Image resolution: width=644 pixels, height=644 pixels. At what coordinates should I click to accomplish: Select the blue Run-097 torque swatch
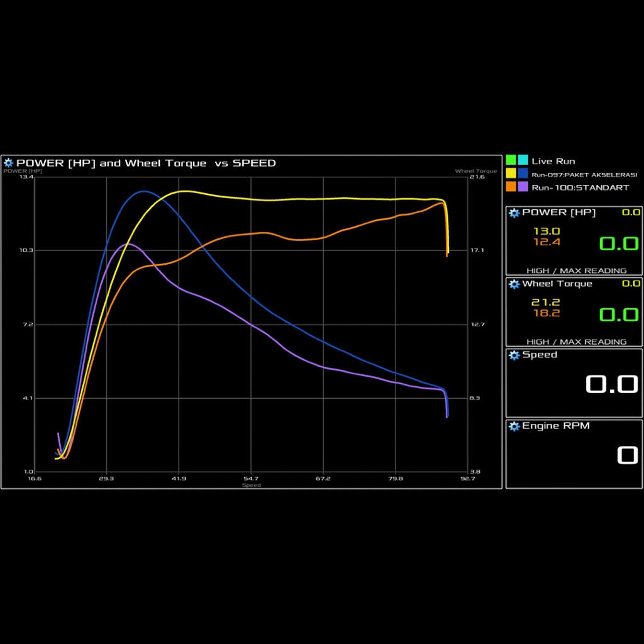(x=523, y=174)
